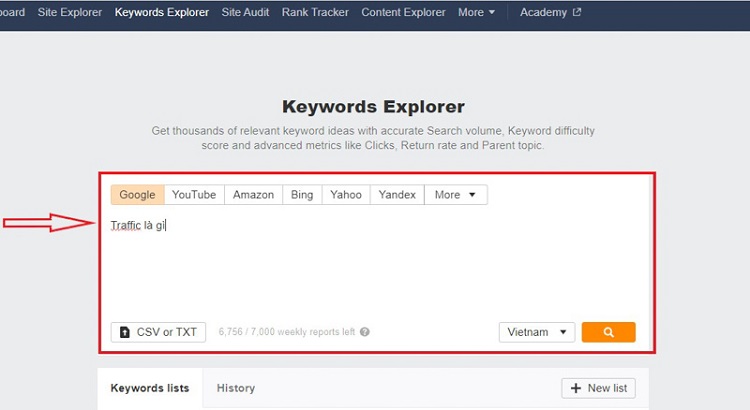Switch to the History tab

[x=236, y=388]
